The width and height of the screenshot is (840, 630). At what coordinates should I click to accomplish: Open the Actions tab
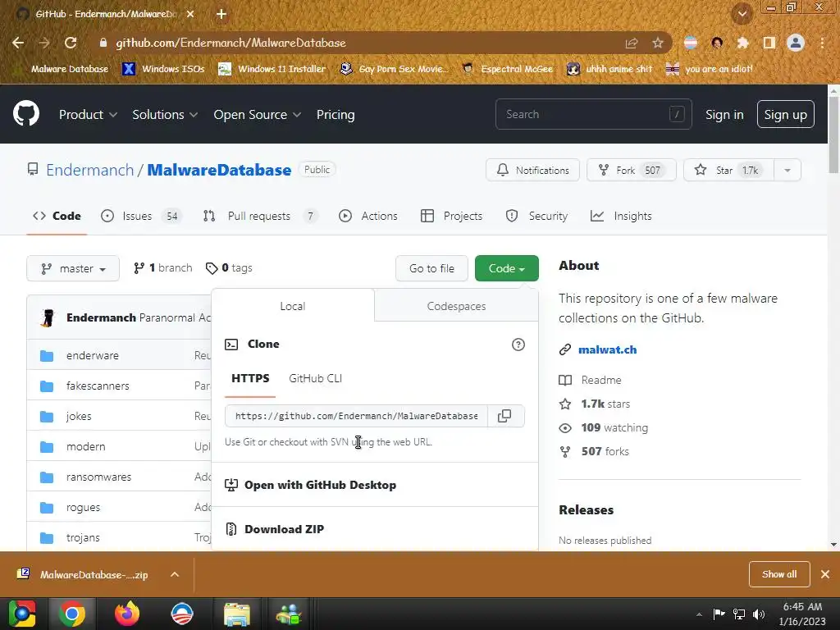[368, 216]
